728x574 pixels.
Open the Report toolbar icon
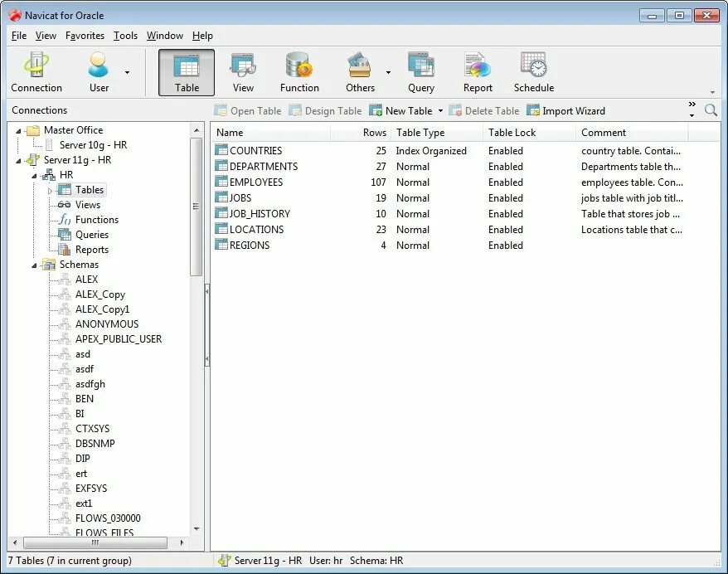(x=478, y=72)
